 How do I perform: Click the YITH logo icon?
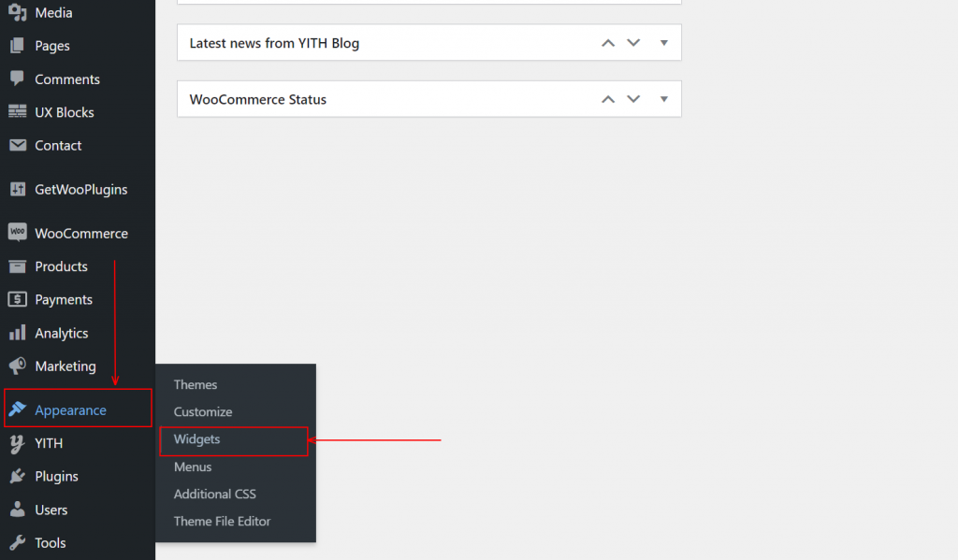[x=17, y=444]
